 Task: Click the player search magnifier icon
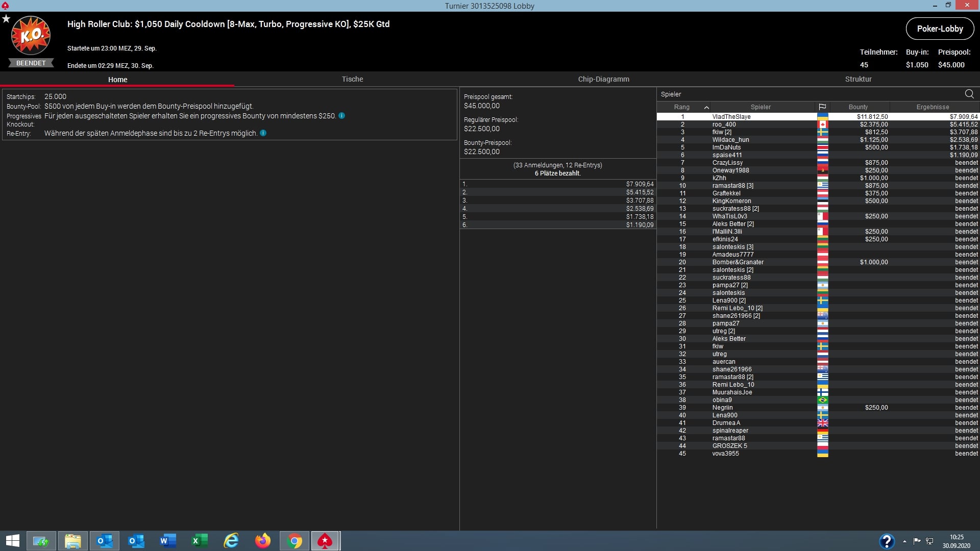969,94
